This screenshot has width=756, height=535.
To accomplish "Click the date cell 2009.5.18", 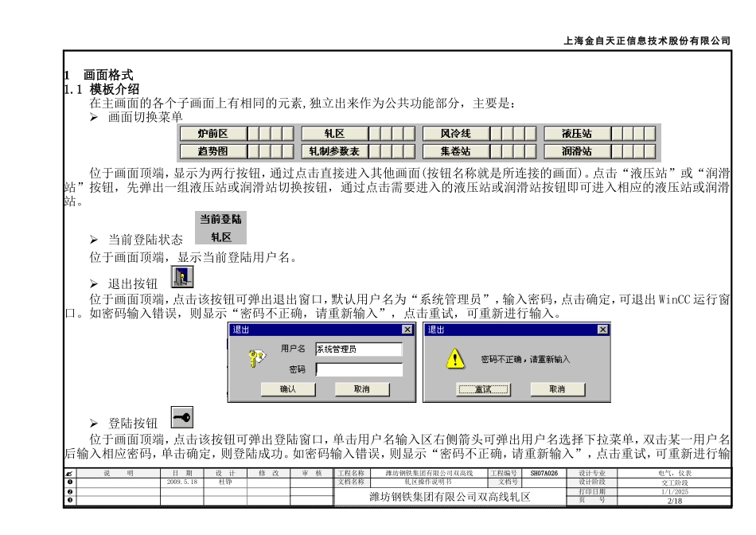I will (x=181, y=482).
